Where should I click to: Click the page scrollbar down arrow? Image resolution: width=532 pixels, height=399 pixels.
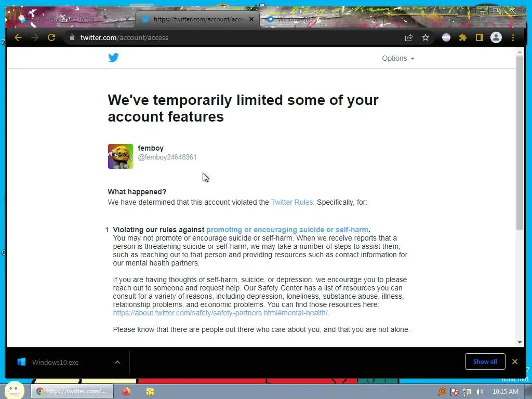pyautogui.click(x=520, y=342)
